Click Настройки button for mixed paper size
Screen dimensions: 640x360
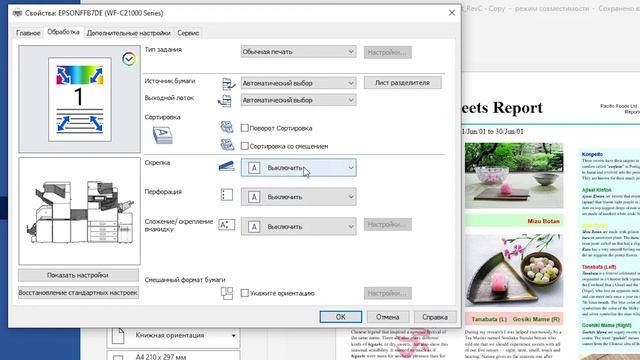(387, 293)
